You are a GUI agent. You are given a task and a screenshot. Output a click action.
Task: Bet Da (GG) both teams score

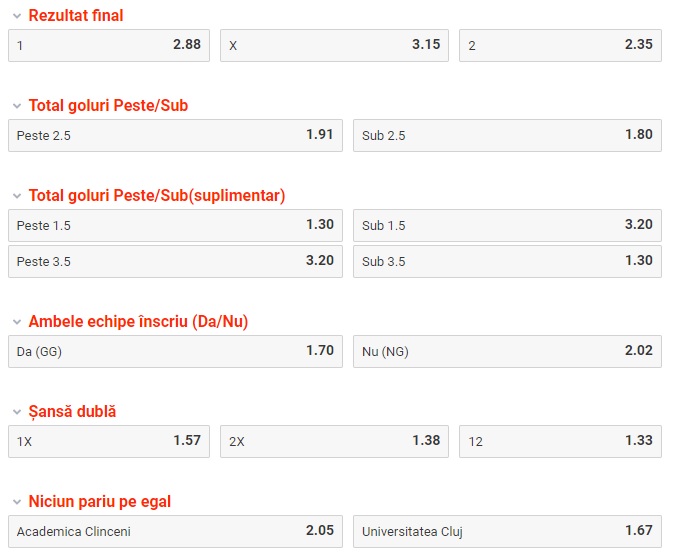click(175, 351)
